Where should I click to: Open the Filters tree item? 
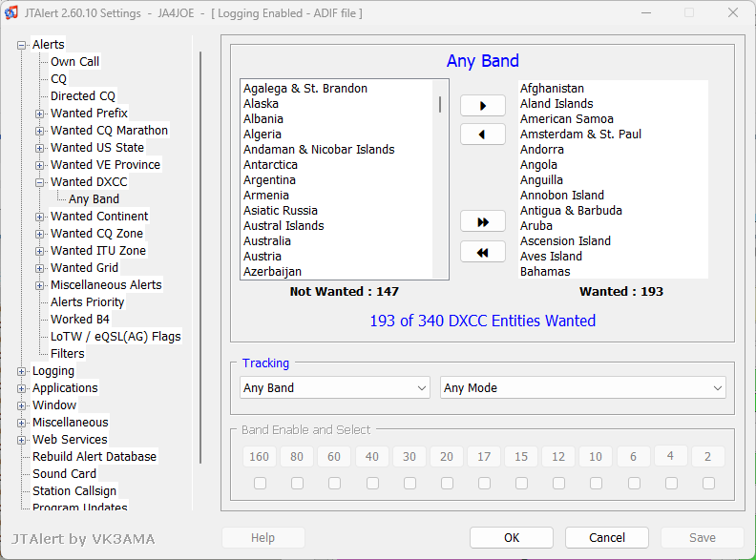68,354
